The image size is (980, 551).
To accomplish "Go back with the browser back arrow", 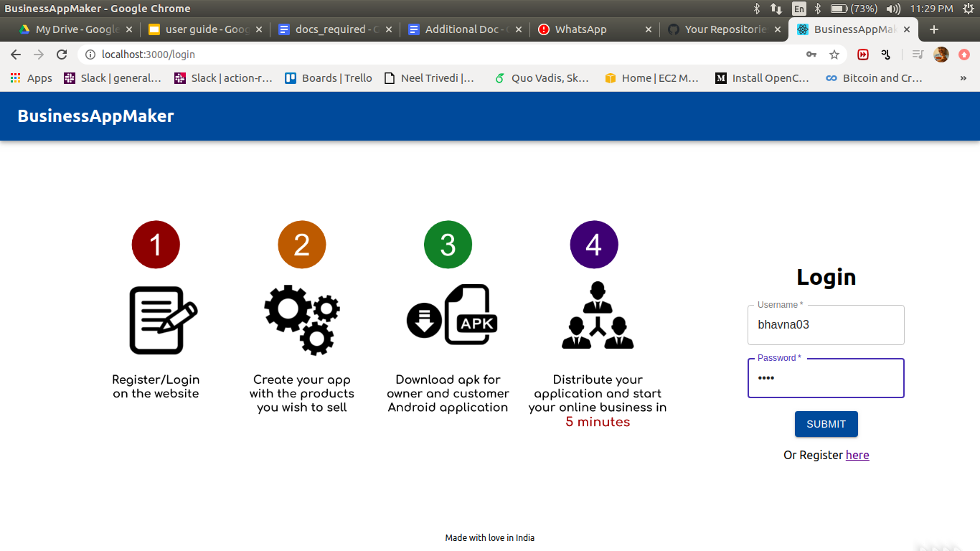I will pyautogui.click(x=16, y=55).
